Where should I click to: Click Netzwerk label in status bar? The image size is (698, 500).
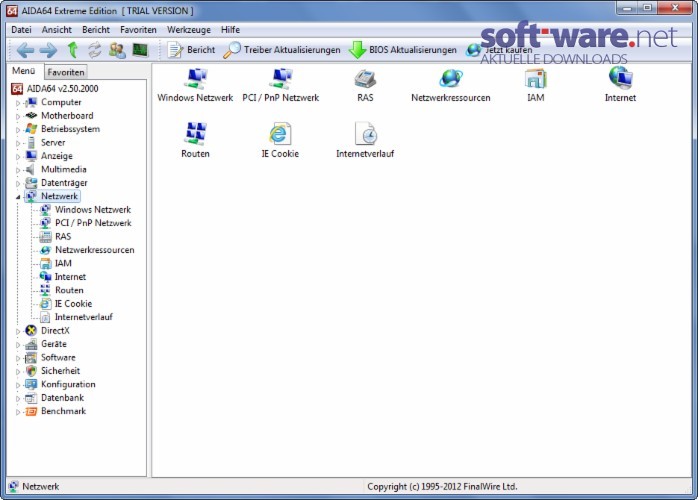[x=41, y=487]
